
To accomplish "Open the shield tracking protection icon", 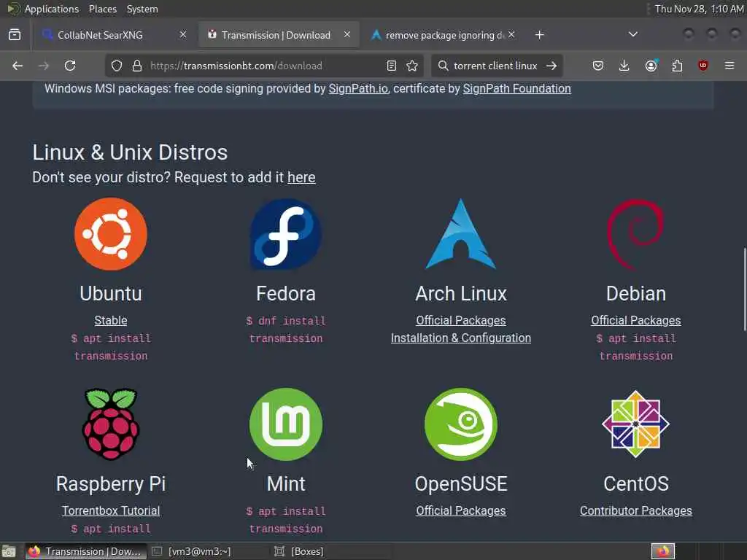I will coord(117,66).
